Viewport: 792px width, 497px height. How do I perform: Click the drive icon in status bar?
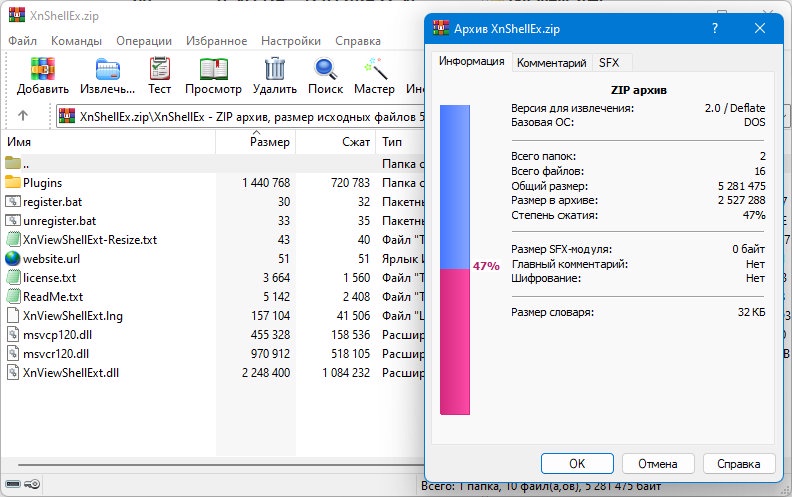point(13,484)
